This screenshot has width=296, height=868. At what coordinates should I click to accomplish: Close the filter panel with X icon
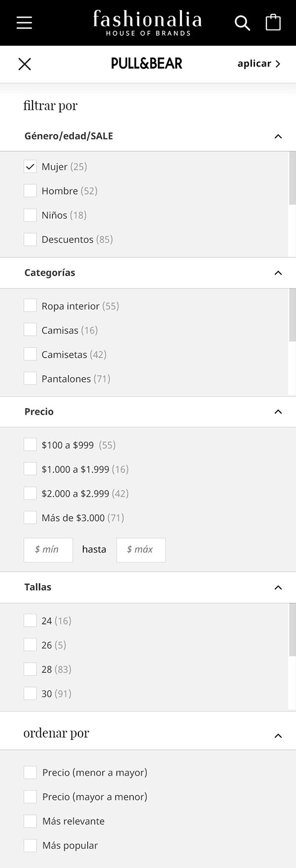point(25,64)
